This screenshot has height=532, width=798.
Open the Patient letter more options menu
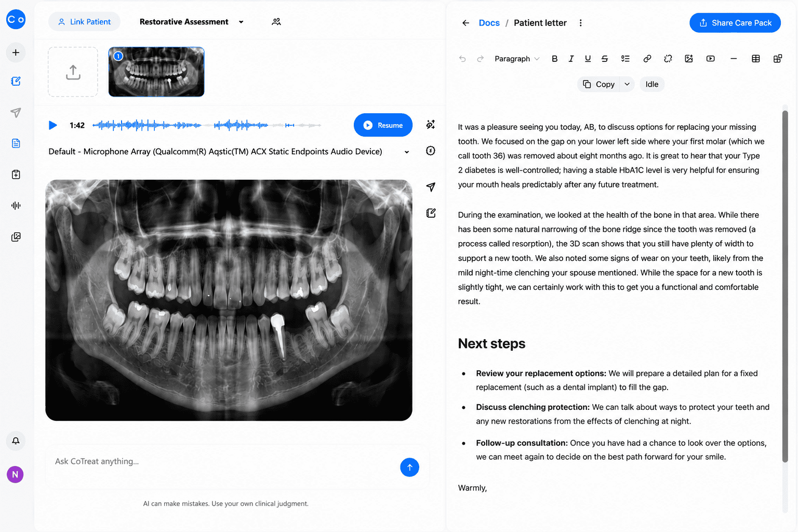580,23
